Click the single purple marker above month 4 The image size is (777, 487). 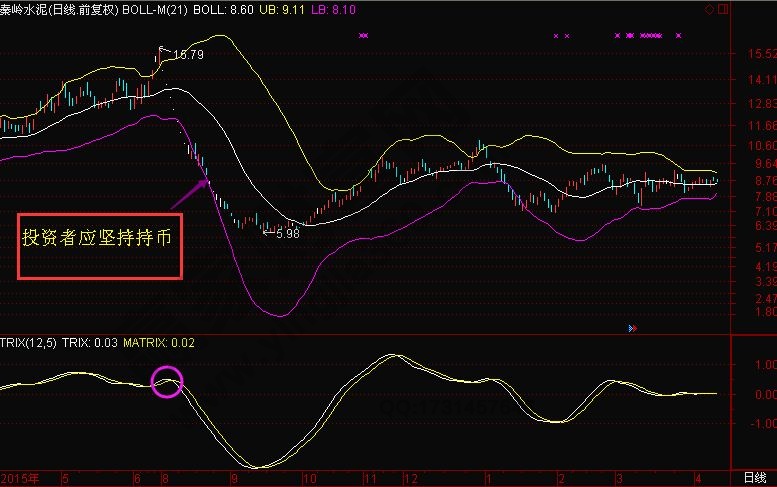tap(678, 36)
